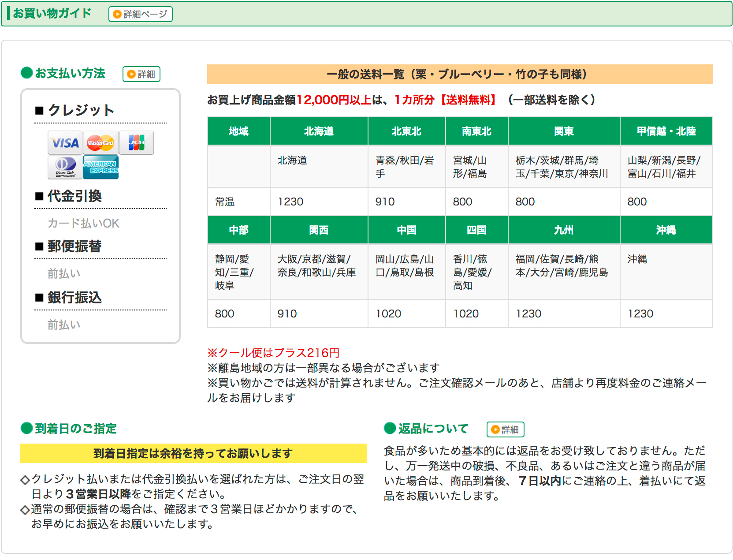Click the VISA card logo
The image size is (733, 560).
(x=65, y=142)
